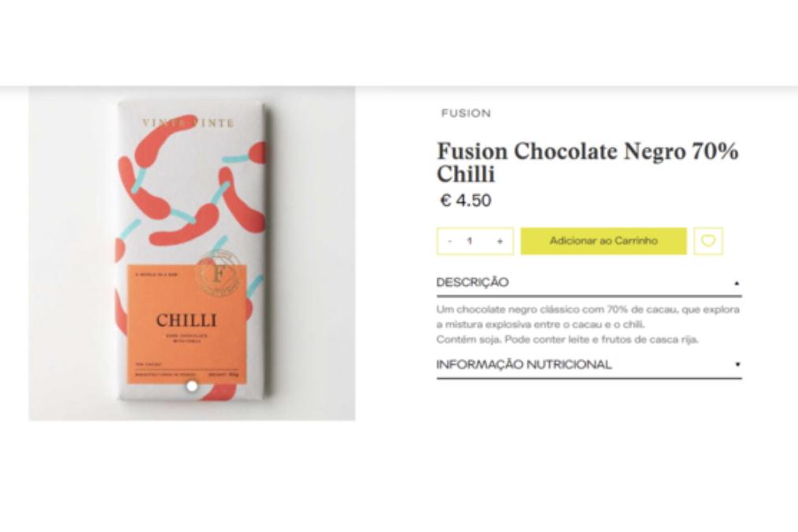
Task: Decrease quantity with the minus button
Action: [x=450, y=241]
